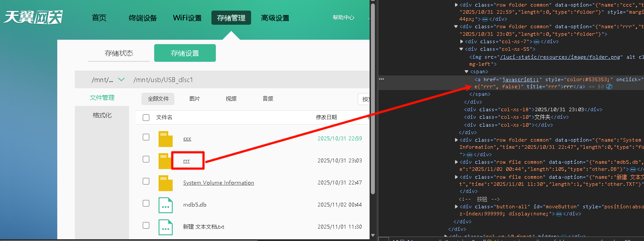Click the rrr folder icon

click(x=166, y=161)
